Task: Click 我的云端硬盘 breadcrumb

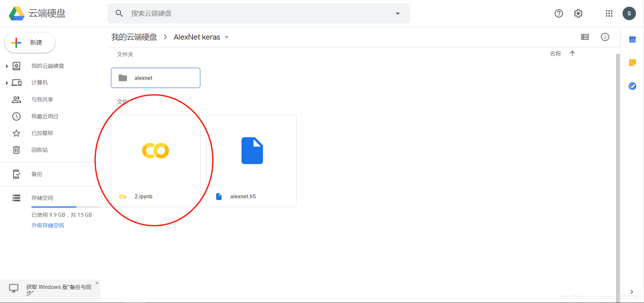Action: (x=134, y=37)
